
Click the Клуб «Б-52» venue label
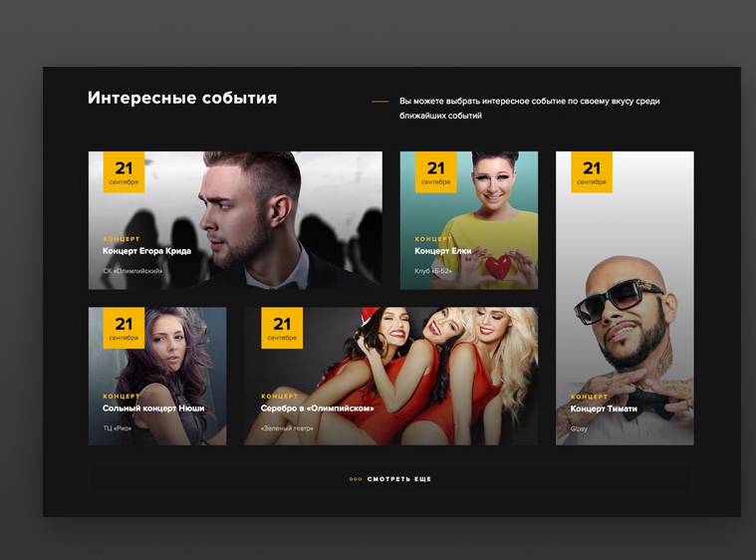[433, 271]
